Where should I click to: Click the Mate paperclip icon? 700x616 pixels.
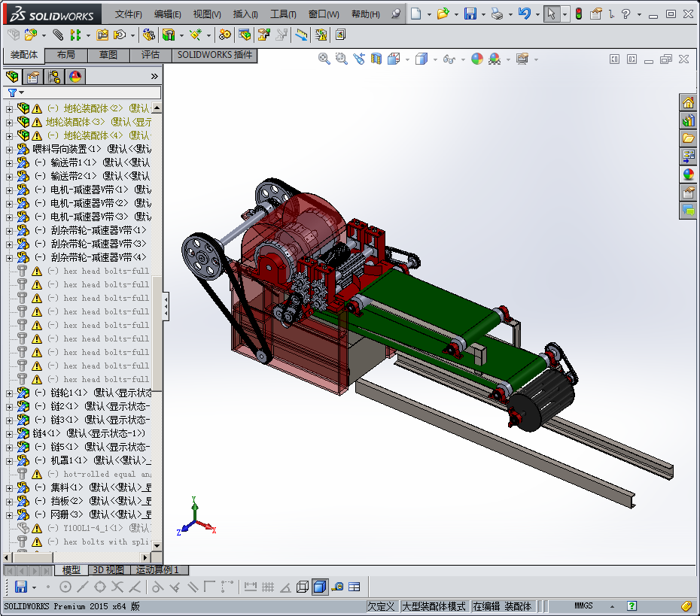pyautogui.click(x=58, y=35)
